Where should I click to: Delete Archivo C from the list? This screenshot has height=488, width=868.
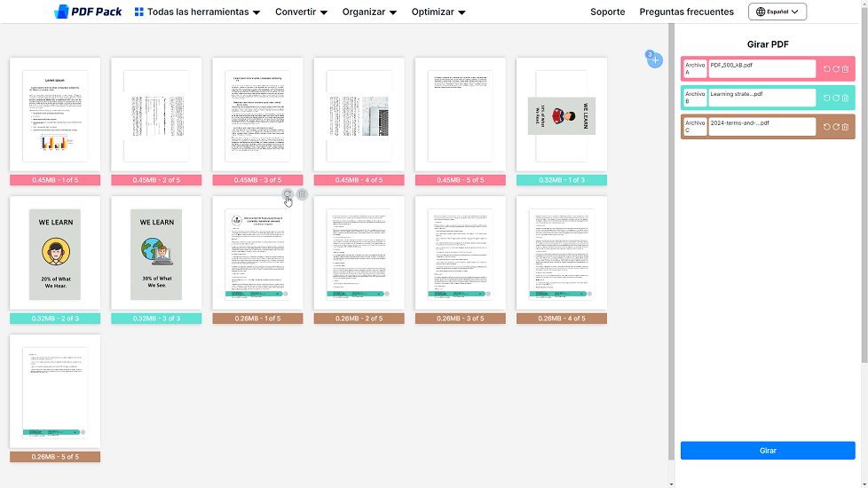coord(845,127)
